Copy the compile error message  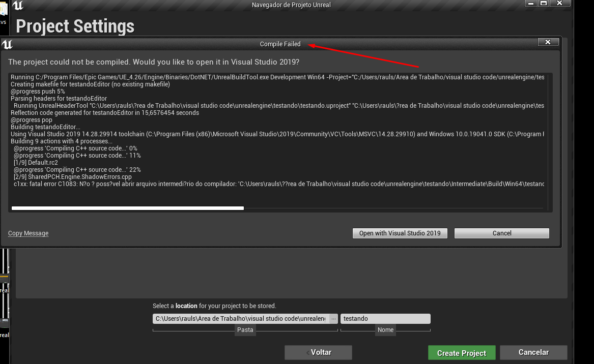tap(29, 233)
